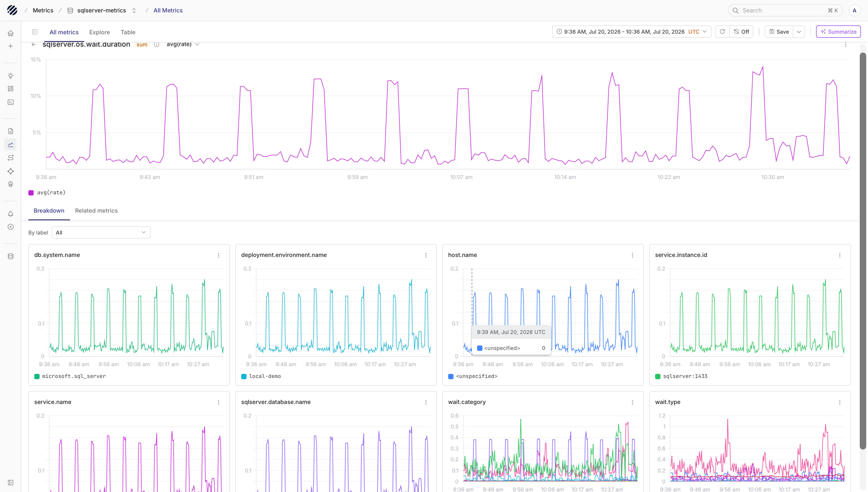Click the Search input field

pyautogui.click(x=785, y=10)
